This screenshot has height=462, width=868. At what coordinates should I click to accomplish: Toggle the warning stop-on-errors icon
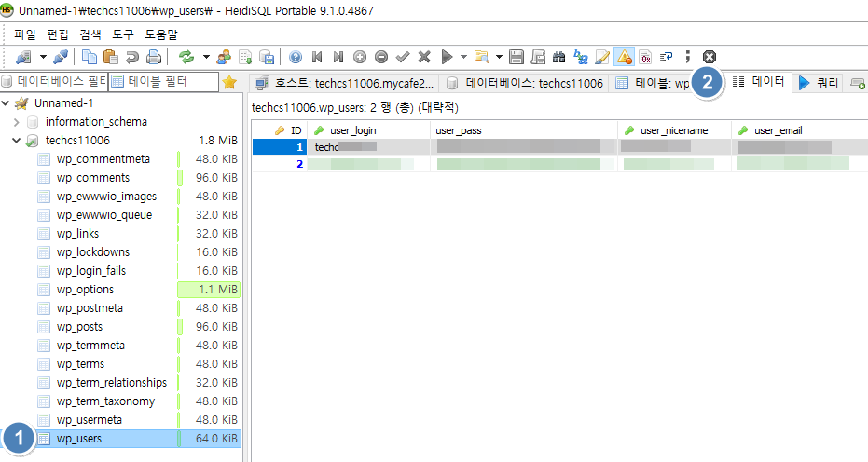[624, 57]
